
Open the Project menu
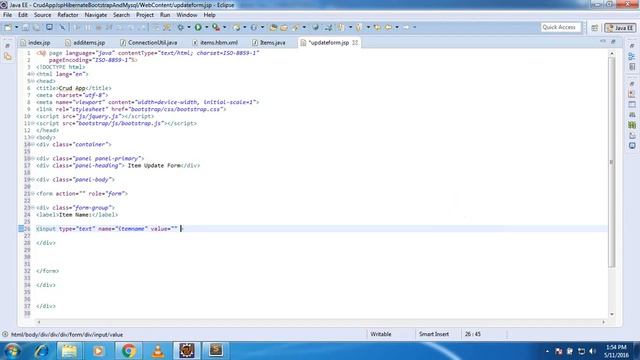(x=145, y=15)
